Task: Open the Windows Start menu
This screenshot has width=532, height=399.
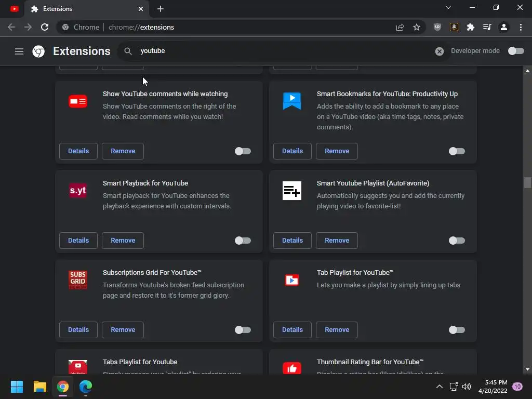Action: 17,387
